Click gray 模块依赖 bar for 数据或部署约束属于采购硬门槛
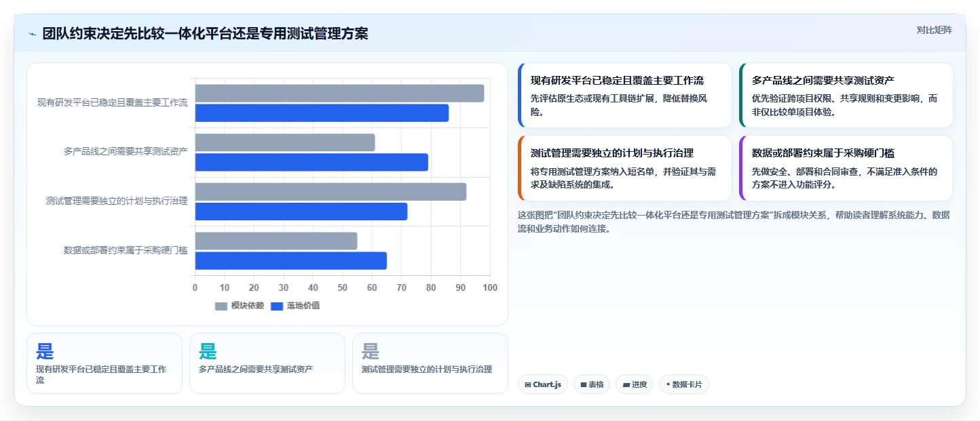The image size is (980, 421). coord(276,241)
